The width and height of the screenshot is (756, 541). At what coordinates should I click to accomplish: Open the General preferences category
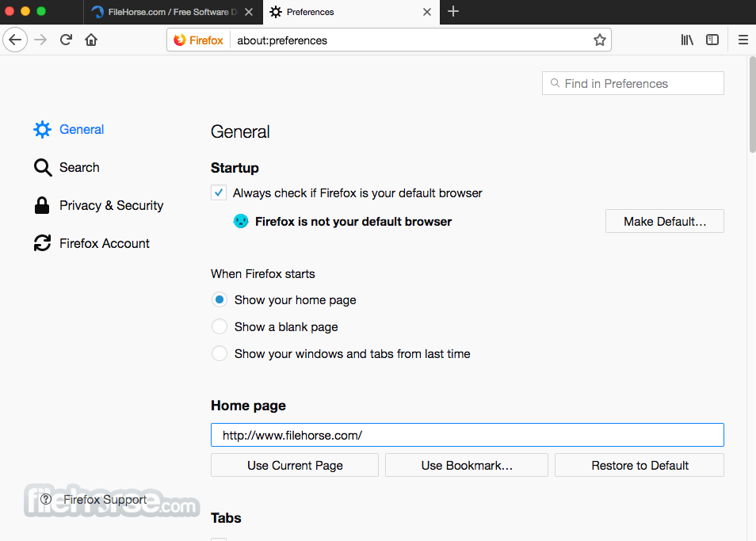68,129
